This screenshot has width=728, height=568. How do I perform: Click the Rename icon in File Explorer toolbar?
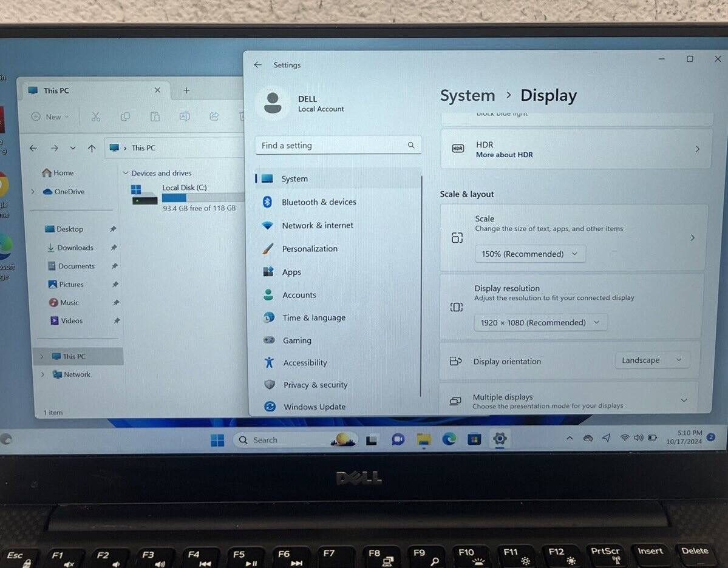click(x=185, y=117)
